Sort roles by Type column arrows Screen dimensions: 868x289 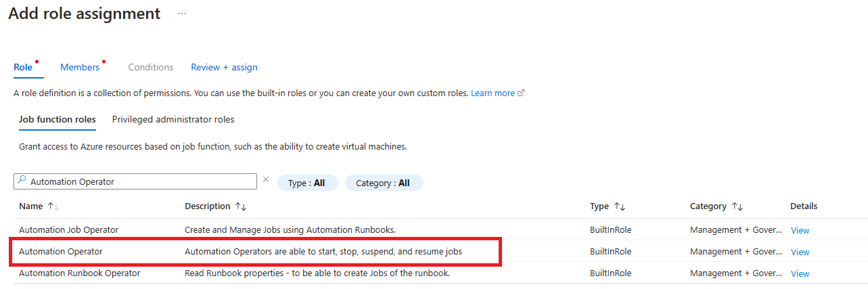620,206
